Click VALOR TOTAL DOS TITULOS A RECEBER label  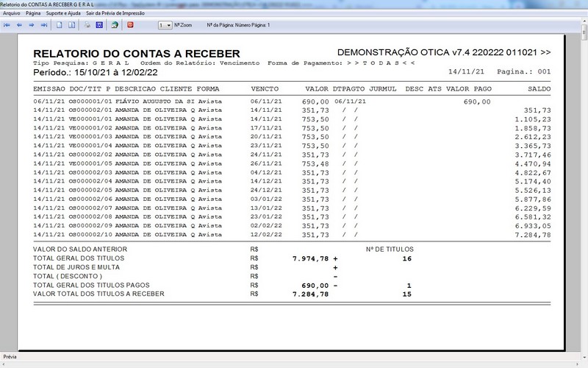pos(98,294)
